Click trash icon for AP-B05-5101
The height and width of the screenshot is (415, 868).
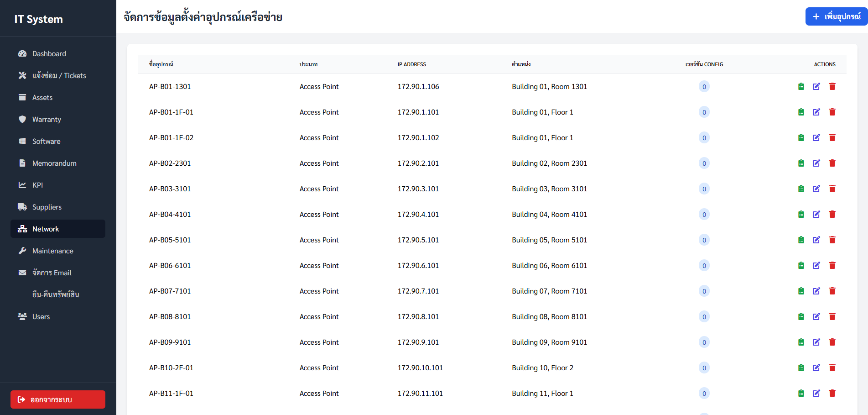click(x=832, y=240)
